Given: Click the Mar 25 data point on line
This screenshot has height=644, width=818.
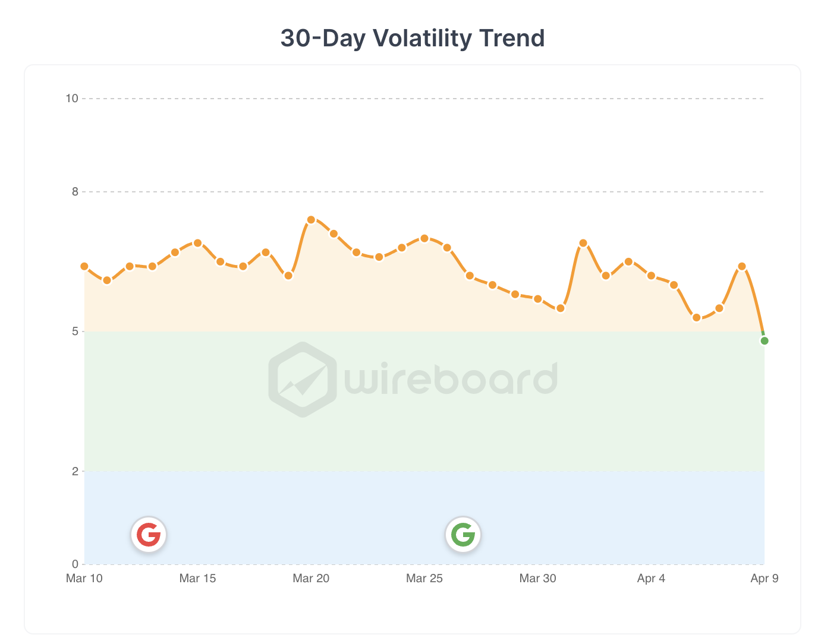Looking at the screenshot, I should (424, 238).
